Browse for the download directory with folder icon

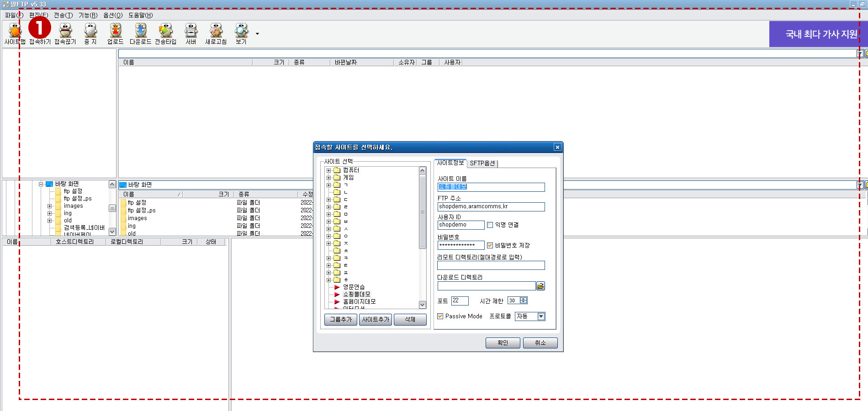[540, 286]
